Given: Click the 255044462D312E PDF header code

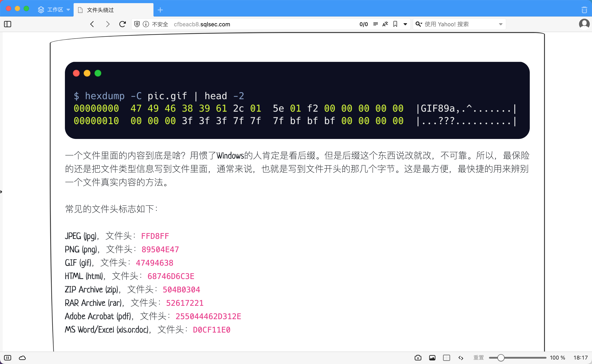Looking at the screenshot, I should [x=208, y=316].
